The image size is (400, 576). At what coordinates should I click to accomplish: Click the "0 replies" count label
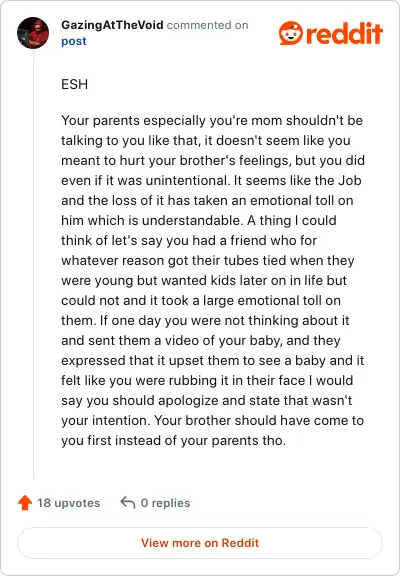point(165,503)
